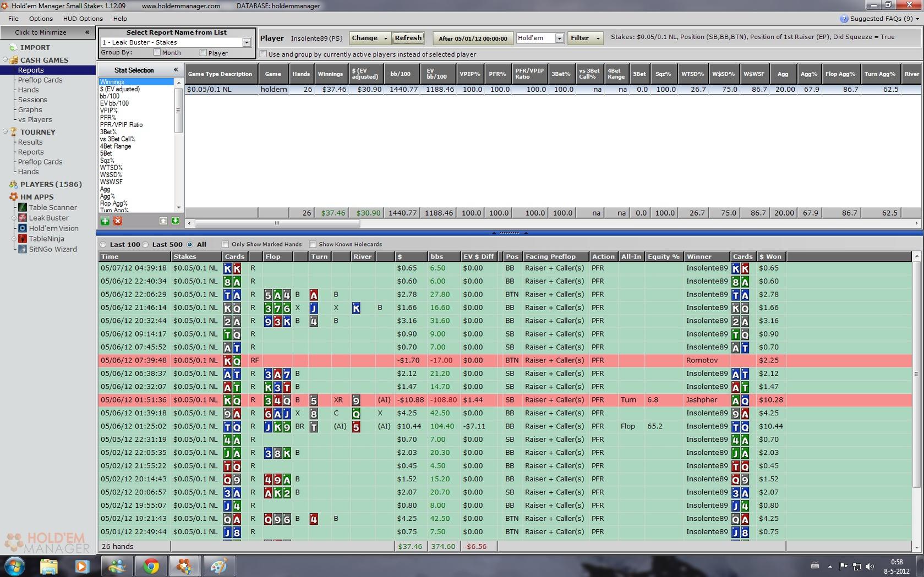
Task: Collapse sidebar via Click to Minimize chevron
Action: coord(87,32)
